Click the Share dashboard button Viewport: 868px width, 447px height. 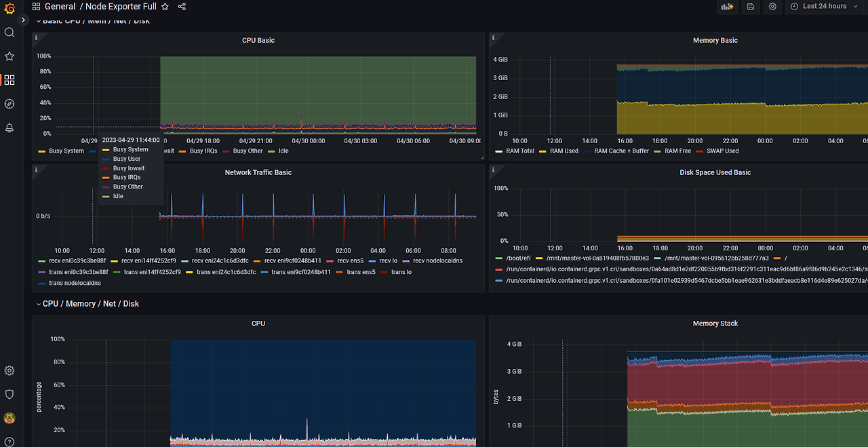tap(181, 7)
